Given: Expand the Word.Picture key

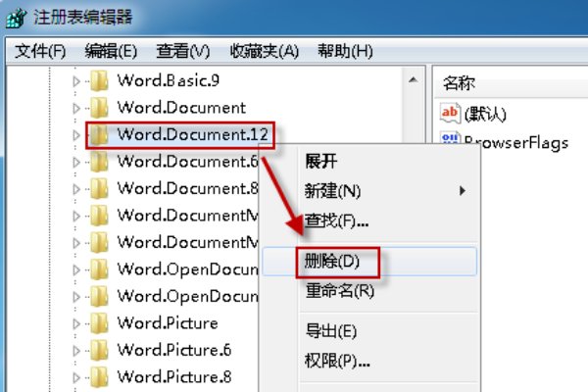Looking at the screenshot, I should coord(76,323).
